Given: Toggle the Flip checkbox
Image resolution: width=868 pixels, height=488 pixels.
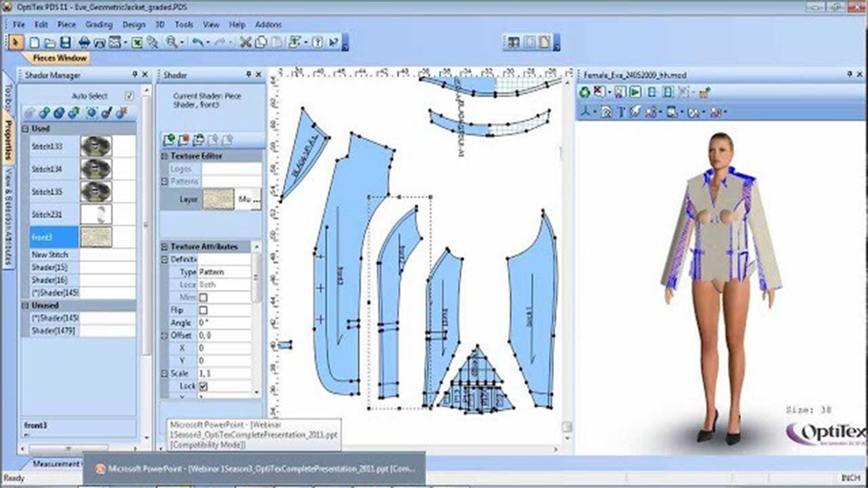Looking at the screenshot, I should [203, 310].
